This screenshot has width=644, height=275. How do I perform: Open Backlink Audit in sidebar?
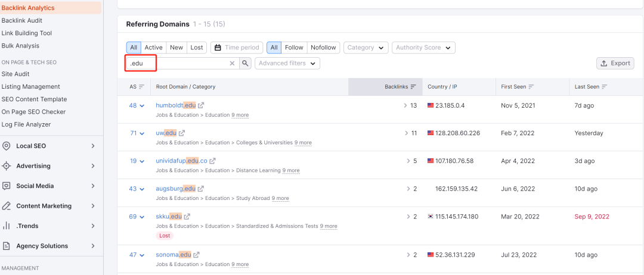click(22, 20)
